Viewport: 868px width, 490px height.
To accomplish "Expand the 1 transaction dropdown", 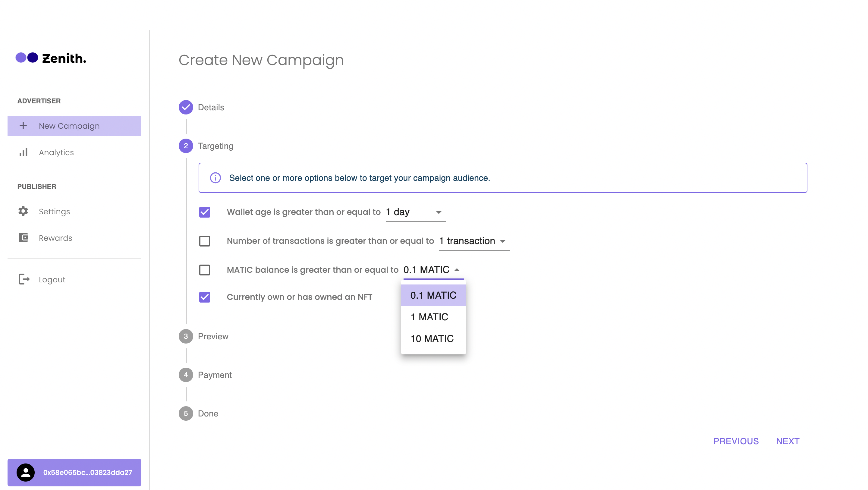I will coord(473,241).
